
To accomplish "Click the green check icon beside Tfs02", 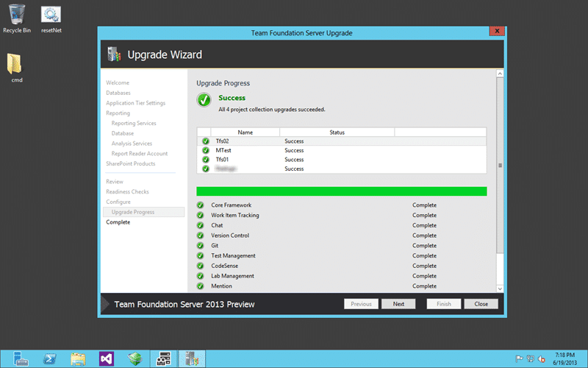I will (206, 141).
